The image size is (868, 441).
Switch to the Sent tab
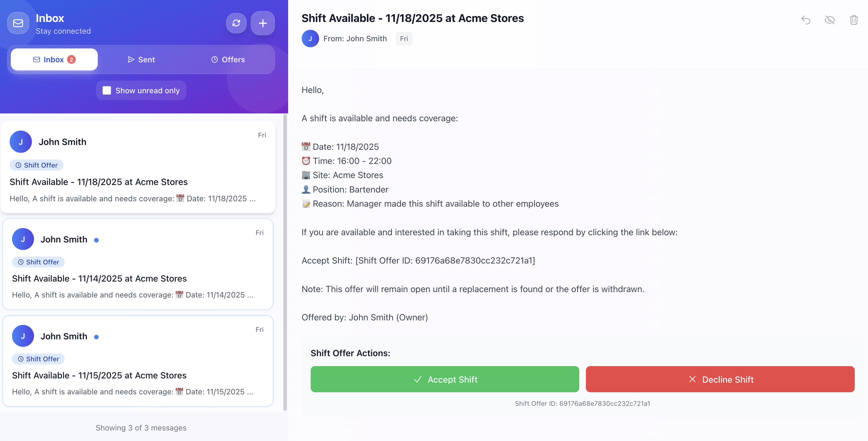(x=141, y=59)
